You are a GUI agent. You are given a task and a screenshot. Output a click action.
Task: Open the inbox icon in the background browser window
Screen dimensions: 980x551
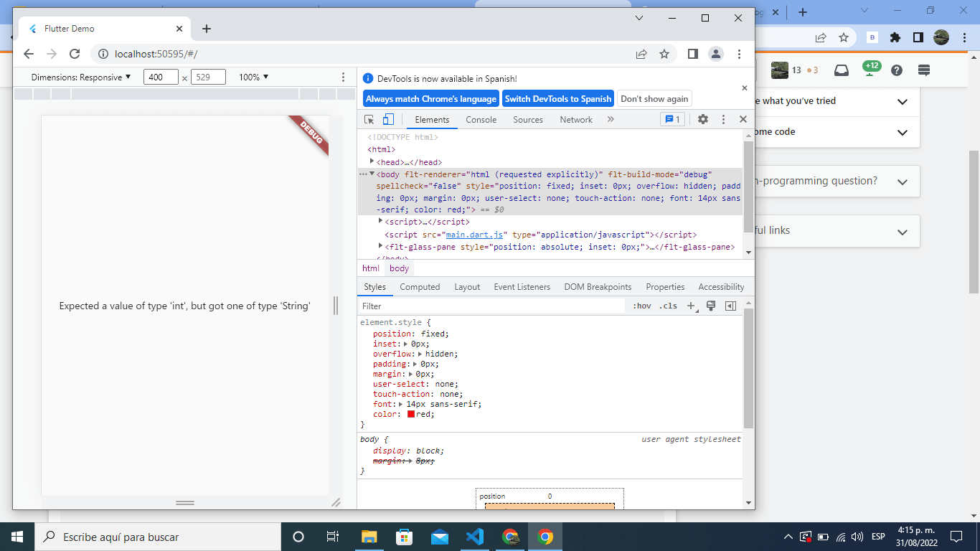(842, 70)
